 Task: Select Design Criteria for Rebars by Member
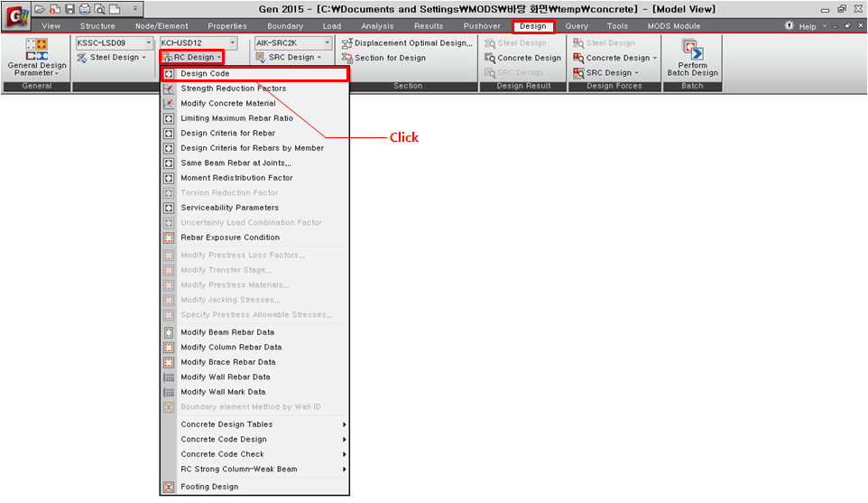(254, 148)
